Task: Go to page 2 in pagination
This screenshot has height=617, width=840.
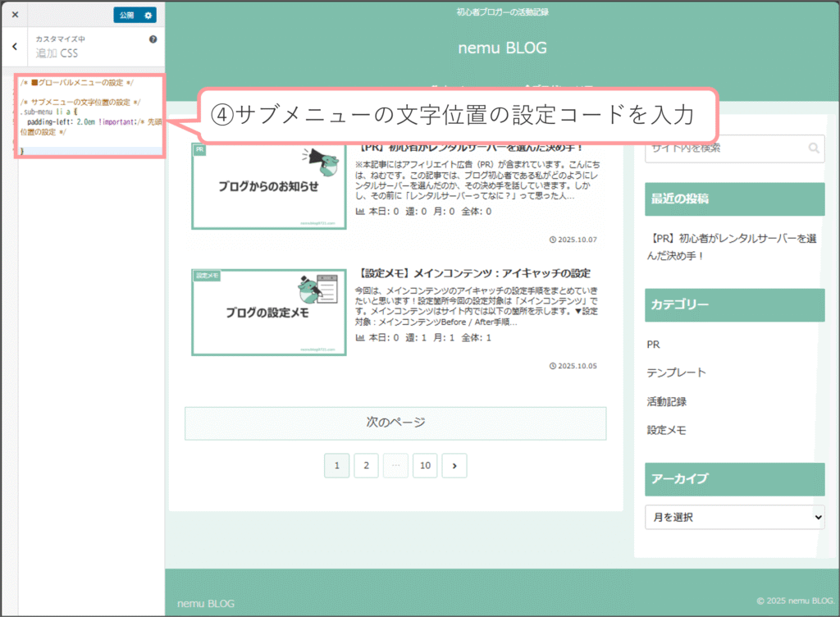Action: (366, 466)
